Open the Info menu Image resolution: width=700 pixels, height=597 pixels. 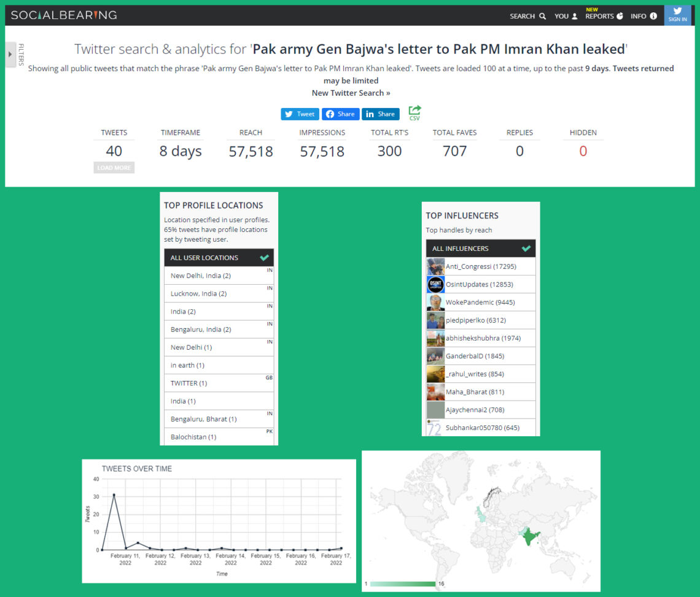(644, 16)
